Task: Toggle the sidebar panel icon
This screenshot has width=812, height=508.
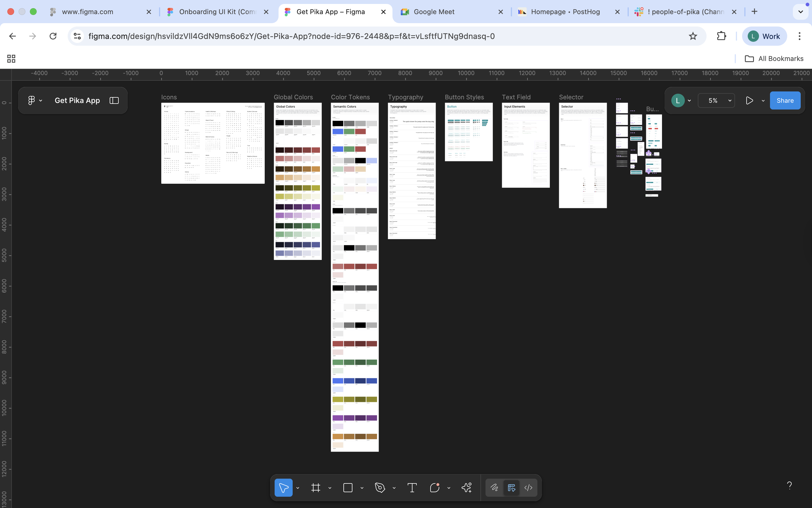Action: click(114, 100)
